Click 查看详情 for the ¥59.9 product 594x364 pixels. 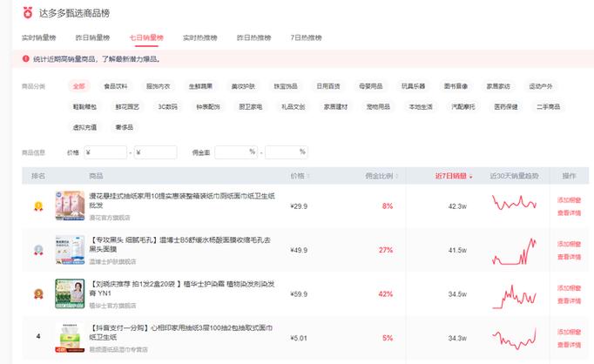point(569,300)
